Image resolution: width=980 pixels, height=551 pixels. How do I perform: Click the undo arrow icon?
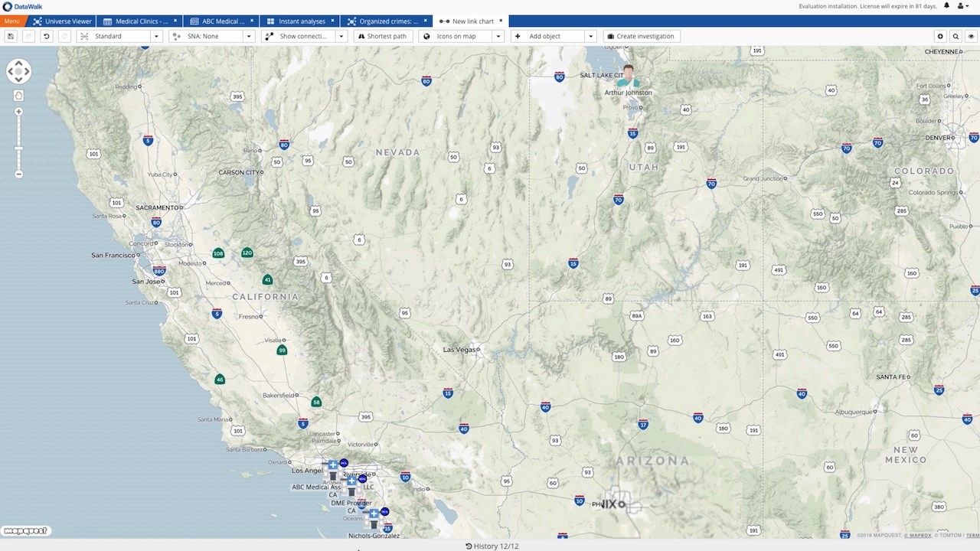tap(46, 36)
